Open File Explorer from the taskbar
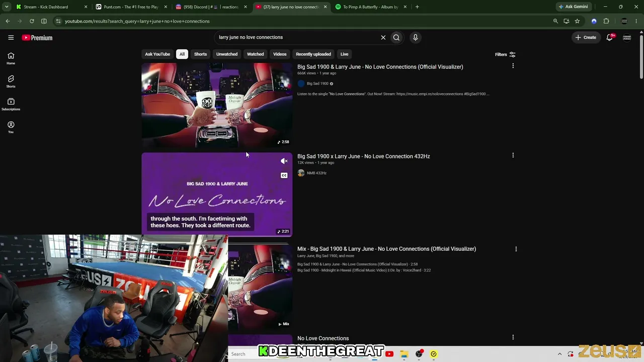Viewport: 644px width, 362px height. click(x=404, y=354)
